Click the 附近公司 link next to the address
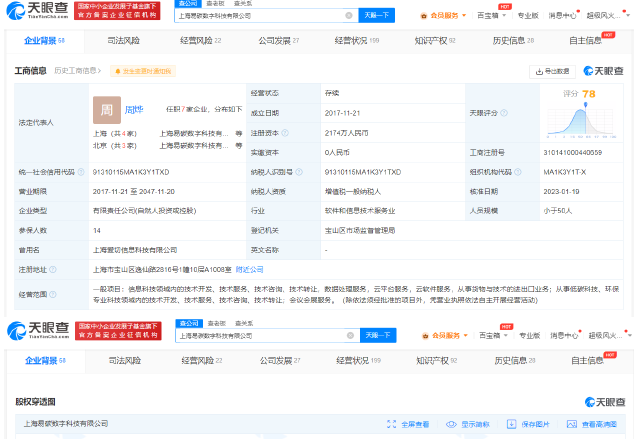 (x=249, y=269)
